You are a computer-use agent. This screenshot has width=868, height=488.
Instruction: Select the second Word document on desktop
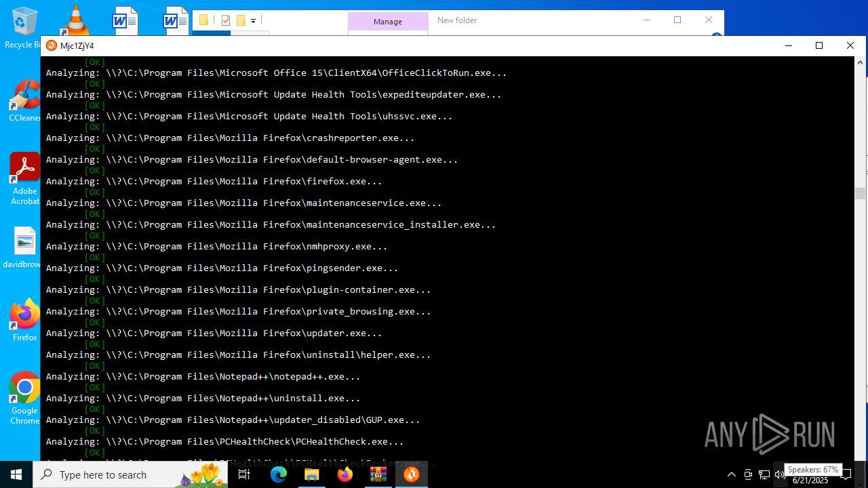176,20
